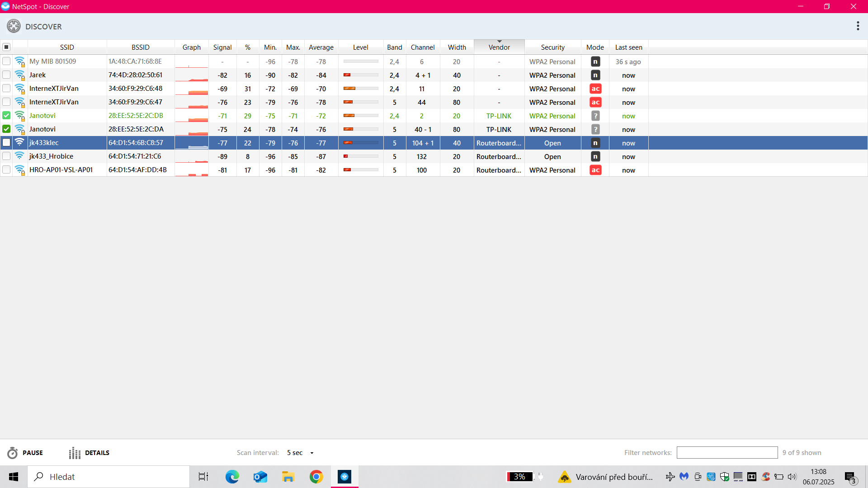Sort the list by the Signal column

click(222, 47)
